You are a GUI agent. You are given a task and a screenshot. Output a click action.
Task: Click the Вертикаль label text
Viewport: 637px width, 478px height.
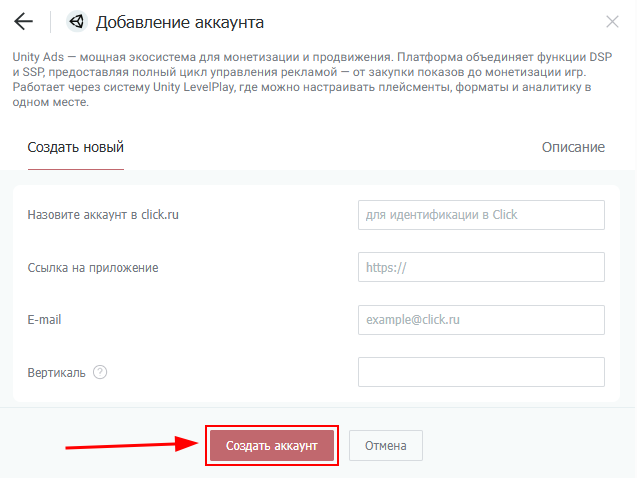pyautogui.click(x=57, y=372)
